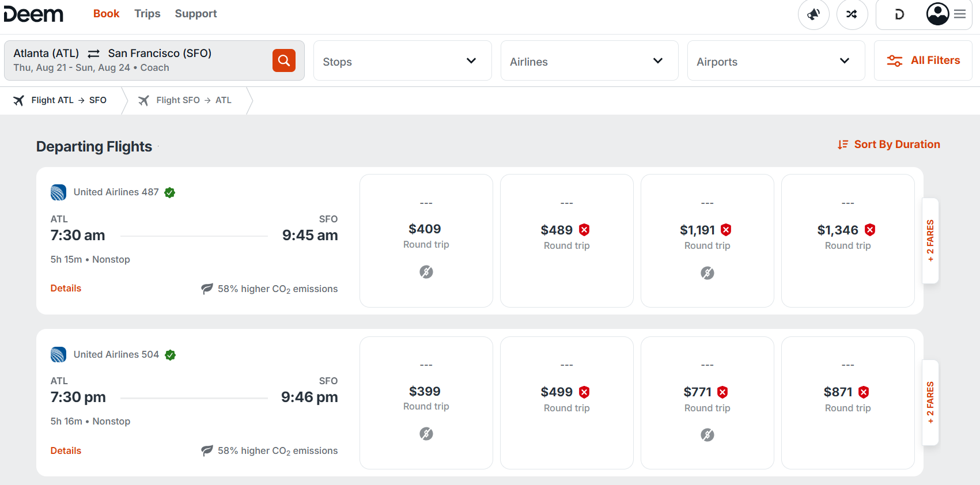
Task: Click out-of-policy shield beside $1,191 fare
Action: (x=726, y=230)
